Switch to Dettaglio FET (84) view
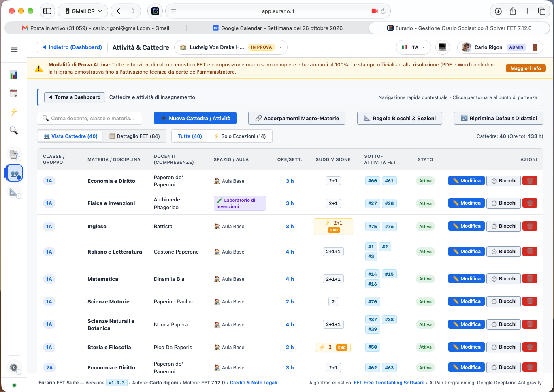Viewport: 554px width, 392px height. click(x=134, y=136)
